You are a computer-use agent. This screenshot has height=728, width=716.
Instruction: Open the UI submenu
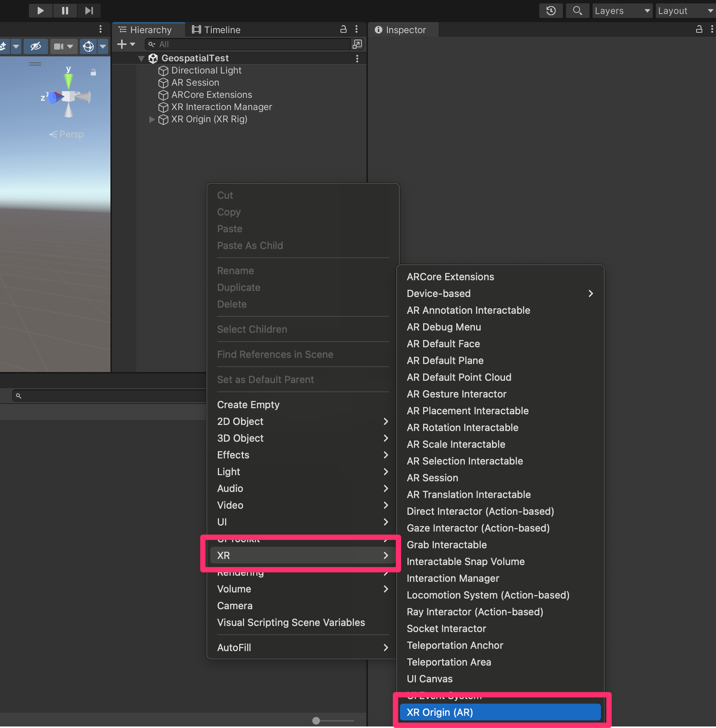click(303, 522)
